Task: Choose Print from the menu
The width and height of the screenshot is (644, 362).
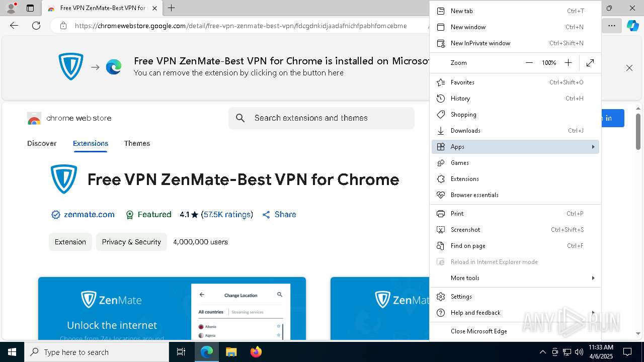Action: (515, 214)
